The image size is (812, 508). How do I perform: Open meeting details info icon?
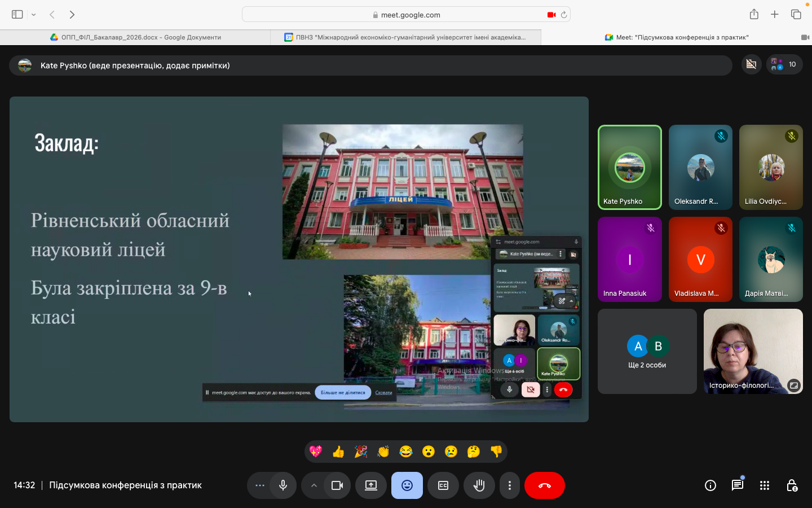pos(710,485)
